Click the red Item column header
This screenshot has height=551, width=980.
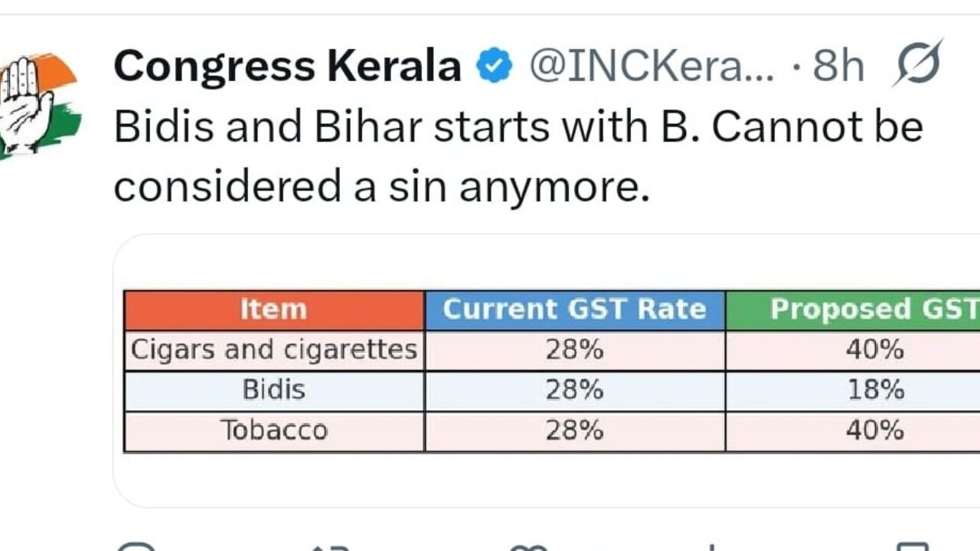(x=273, y=310)
